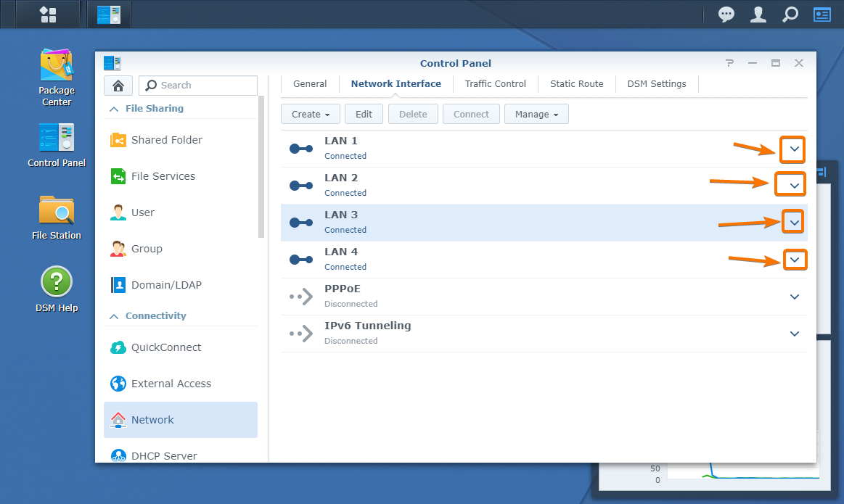Switch to the Traffic Control tab
Viewport: 844px width, 504px height.
[495, 84]
